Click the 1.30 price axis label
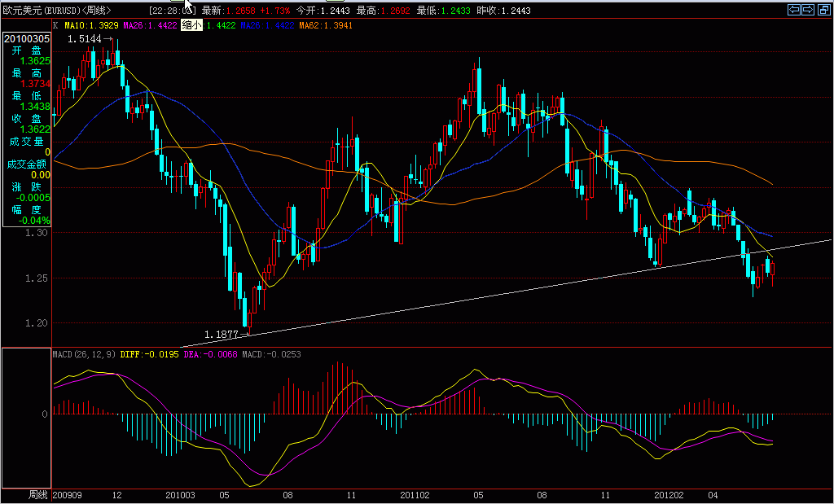This screenshot has height=504, width=834. tap(37, 233)
